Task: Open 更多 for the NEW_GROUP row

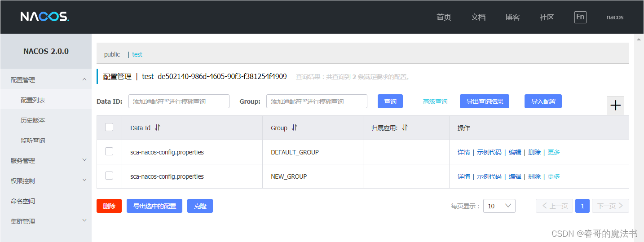Action: [x=554, y=176]
